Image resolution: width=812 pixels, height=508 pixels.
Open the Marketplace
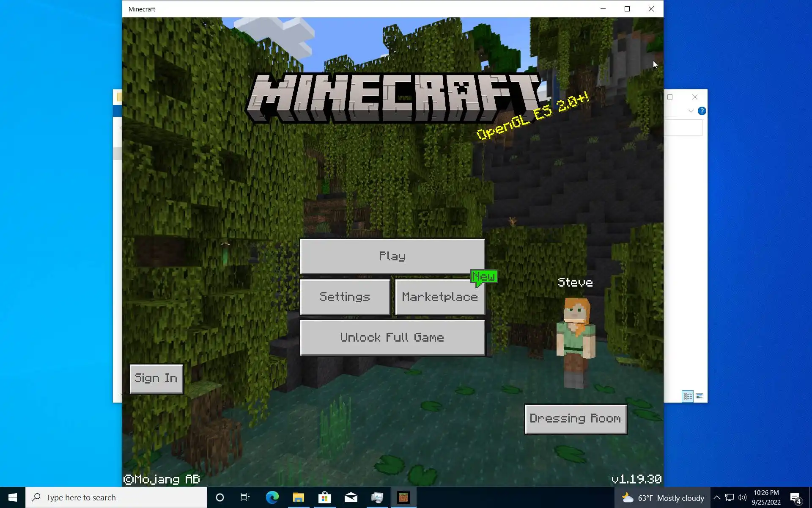click(x=439, y=297)
